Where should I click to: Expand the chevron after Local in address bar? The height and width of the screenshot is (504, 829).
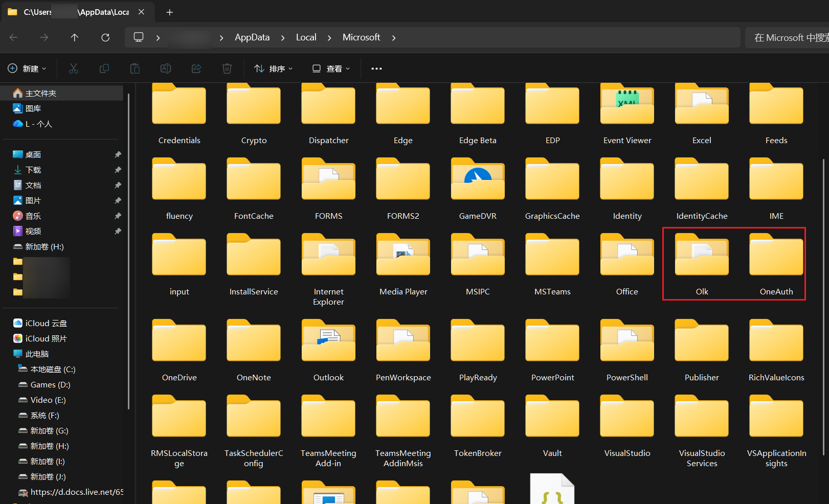pyautogui.click(x=329, y=38)
